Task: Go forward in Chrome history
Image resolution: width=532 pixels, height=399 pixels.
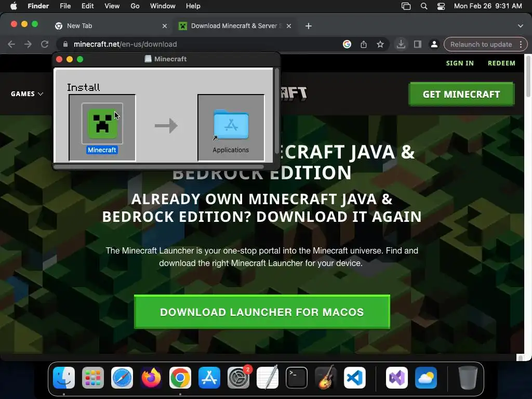Action: coord(28,45)
